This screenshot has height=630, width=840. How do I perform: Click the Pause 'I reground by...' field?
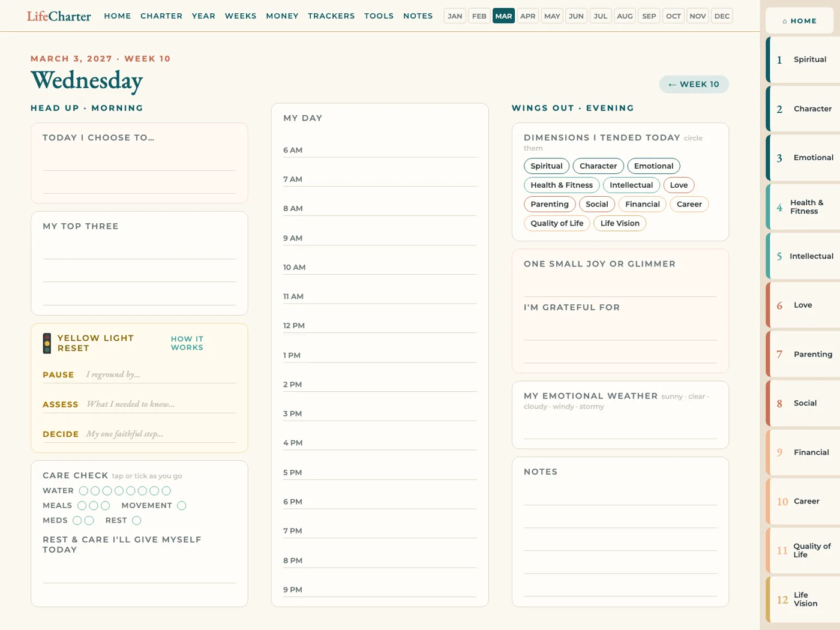click(x=161, y=375)
